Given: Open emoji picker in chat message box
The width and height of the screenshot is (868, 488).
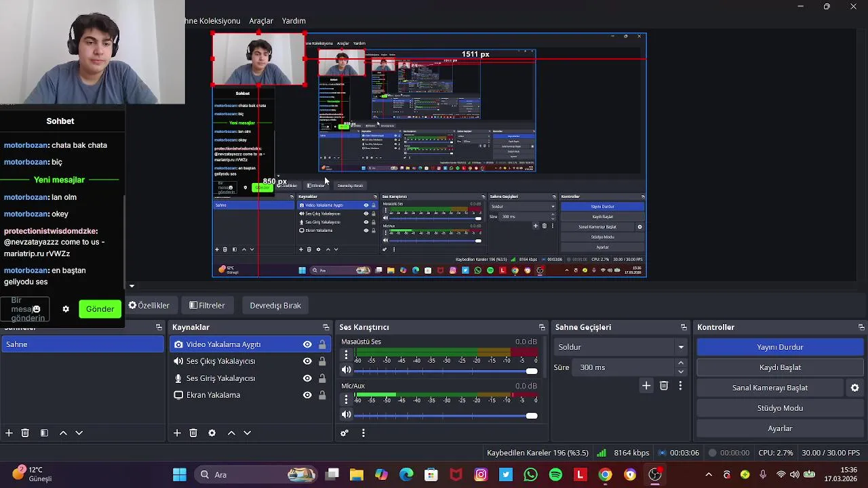Looking at the screenshot, I should tap(36, 309).
